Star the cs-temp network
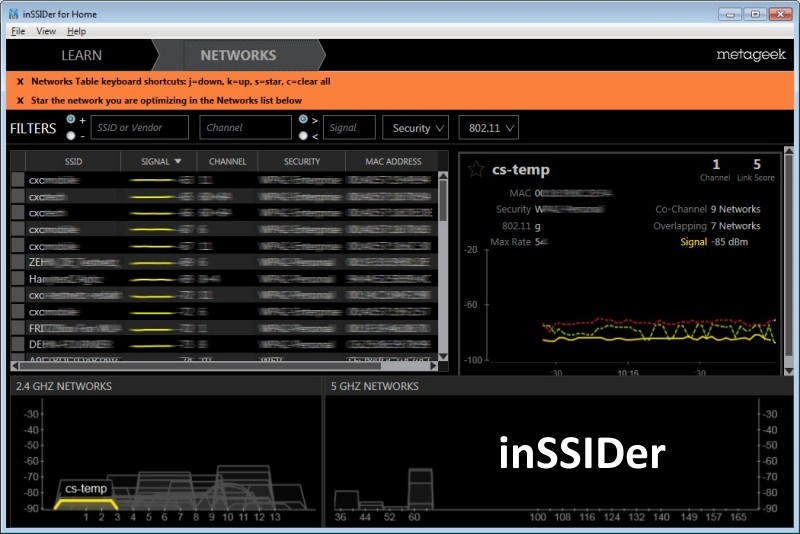This screenshot has height=534, width=800. click(x=476, y=169)
